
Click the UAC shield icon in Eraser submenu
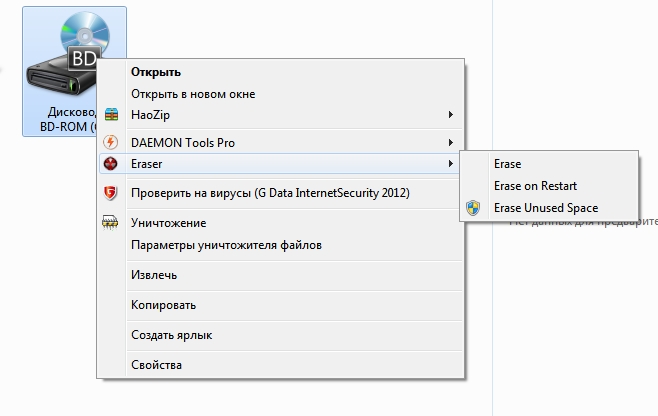point(474,208)
